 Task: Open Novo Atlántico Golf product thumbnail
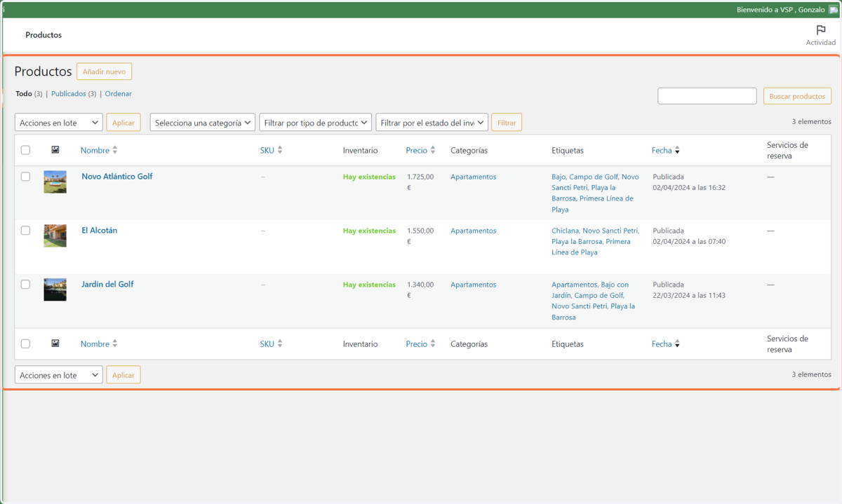55,182
